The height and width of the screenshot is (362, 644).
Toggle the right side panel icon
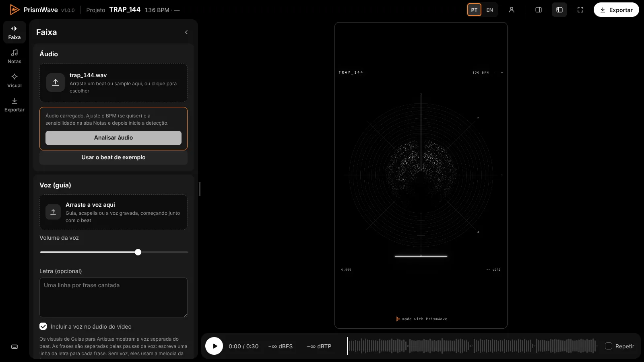click(x=539, y=10)
